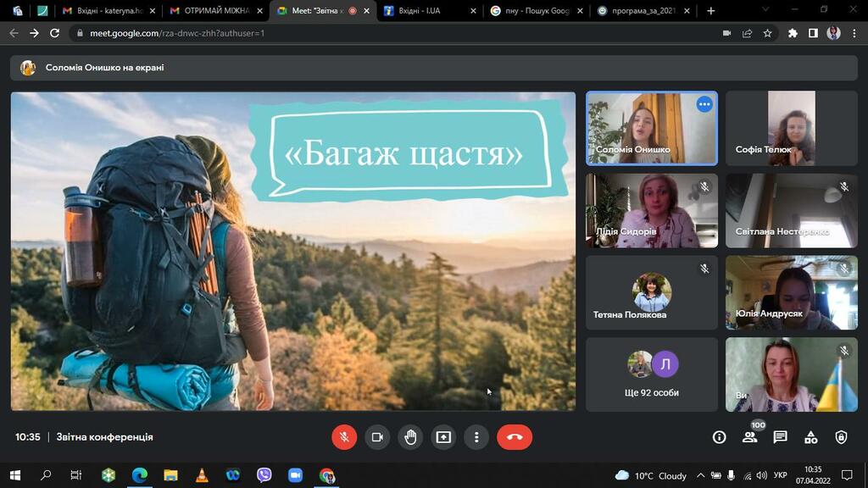Raise hand in the meeting
The image size is (868, 488).
point(410,437)
